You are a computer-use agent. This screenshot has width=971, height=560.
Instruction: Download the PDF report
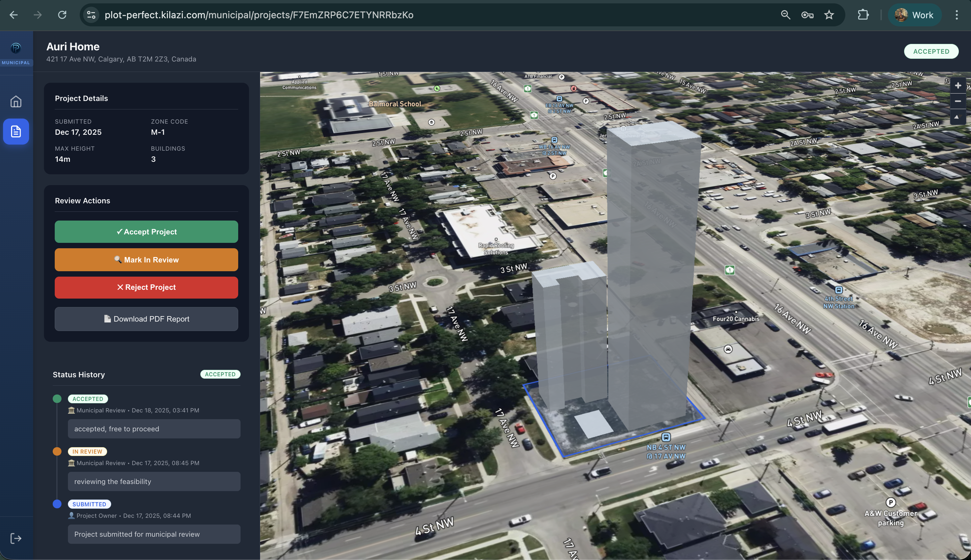[146, 319]
